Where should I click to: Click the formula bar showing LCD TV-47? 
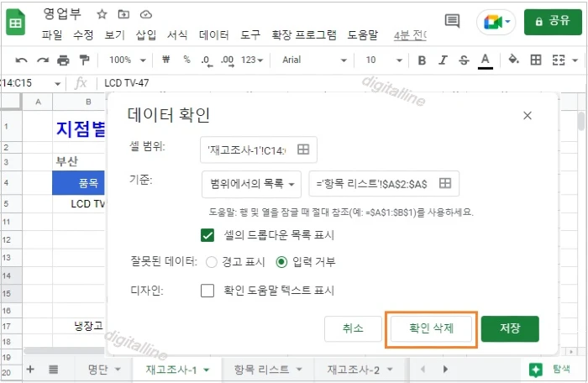[x=126, y=83]
